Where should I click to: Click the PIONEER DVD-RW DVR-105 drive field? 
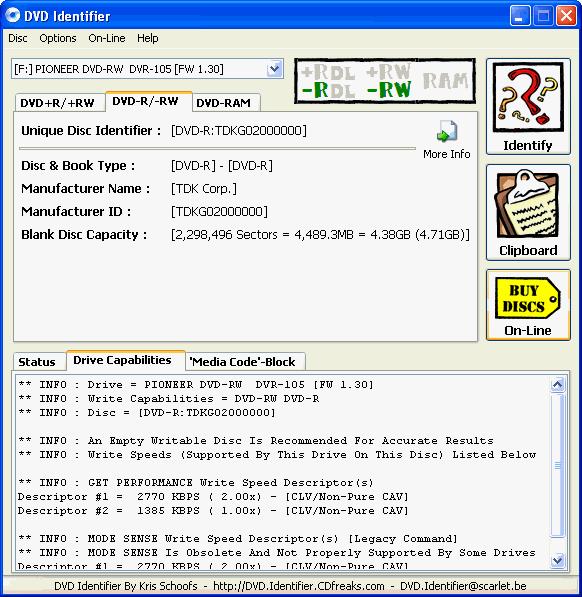point(147,69)
